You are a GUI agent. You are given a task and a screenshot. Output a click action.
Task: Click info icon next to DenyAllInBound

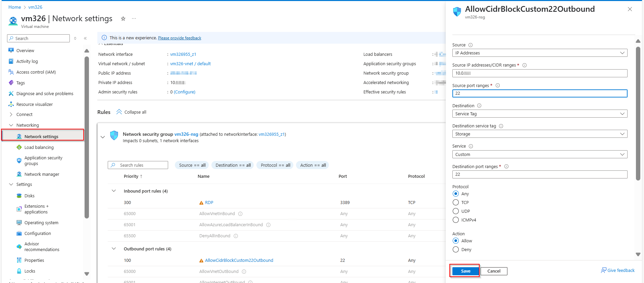point(236,236)
